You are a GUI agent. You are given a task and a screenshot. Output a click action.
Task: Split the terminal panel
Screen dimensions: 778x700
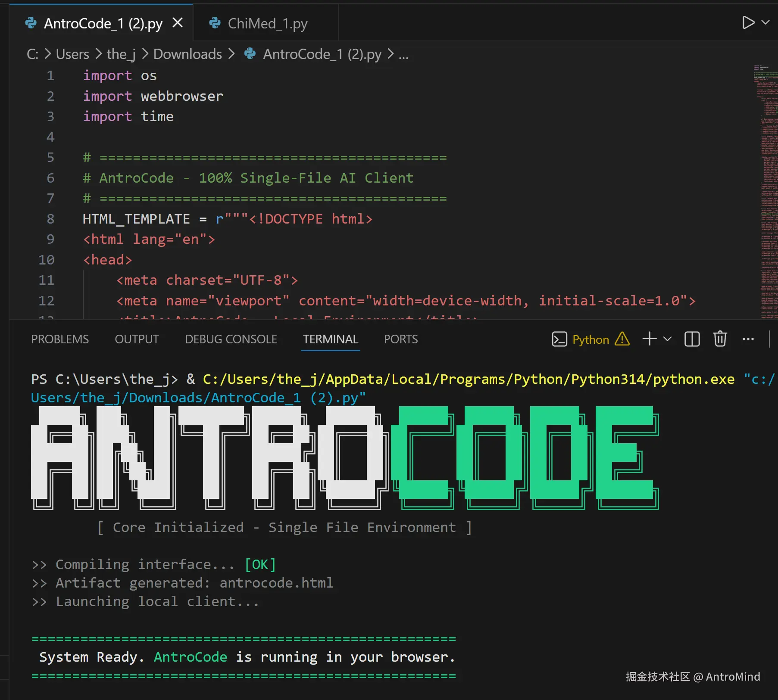coord(691,339)
